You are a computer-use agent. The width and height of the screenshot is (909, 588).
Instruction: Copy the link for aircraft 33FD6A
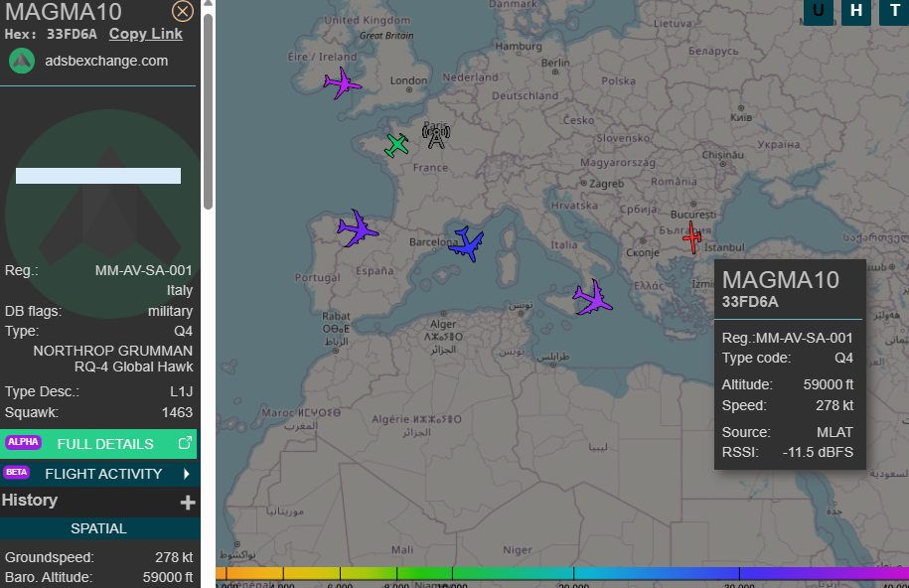point(145,34)
